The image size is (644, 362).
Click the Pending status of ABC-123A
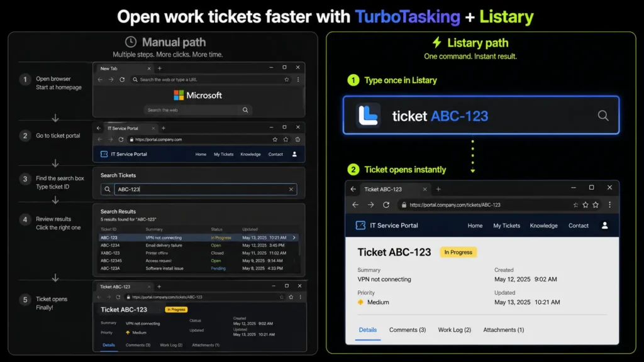point(218,268)
